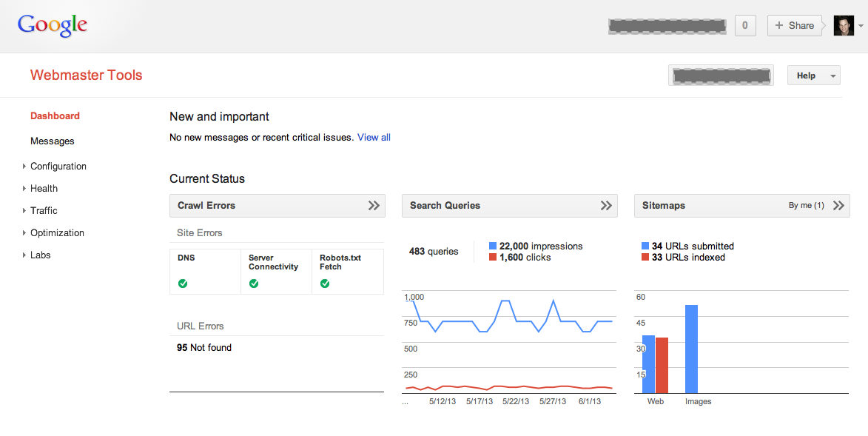
Task: Expand the Health section triangle
Action: coord(24,188)
